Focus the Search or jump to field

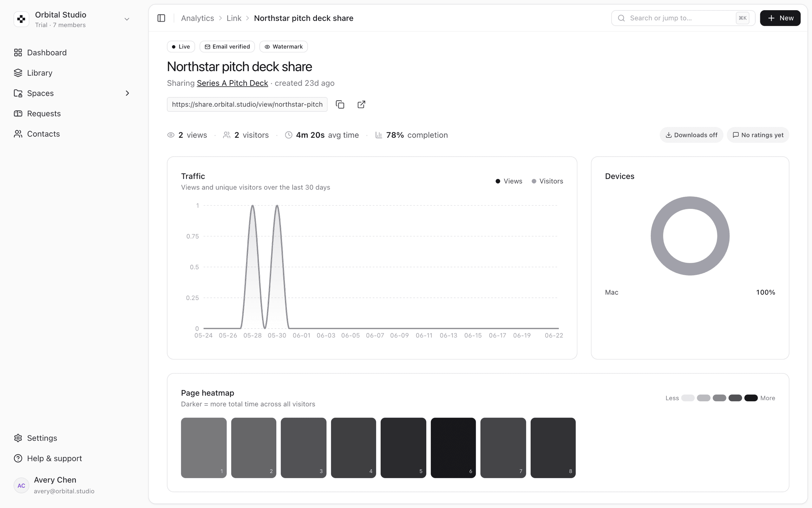click(x=683, y=18)
